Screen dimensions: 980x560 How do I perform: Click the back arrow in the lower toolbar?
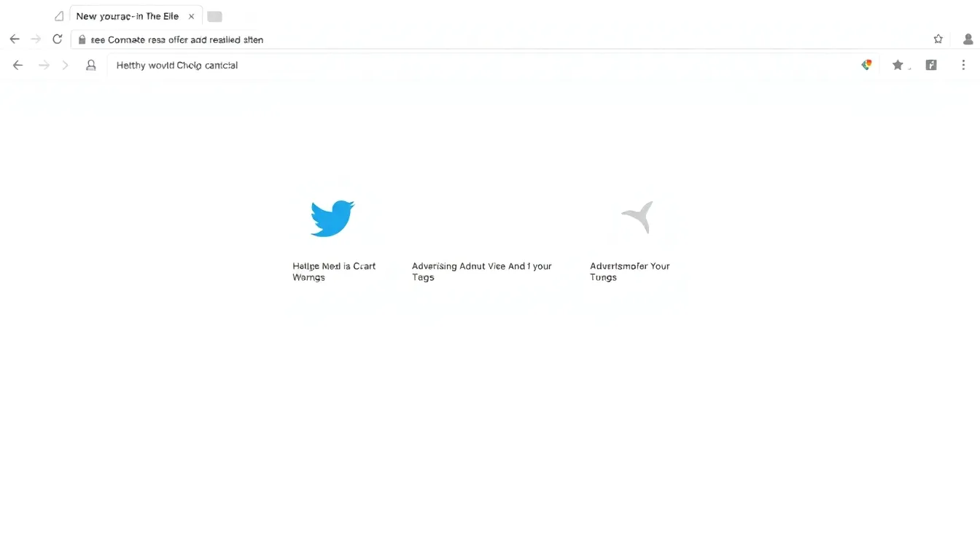tap(18, 65)
